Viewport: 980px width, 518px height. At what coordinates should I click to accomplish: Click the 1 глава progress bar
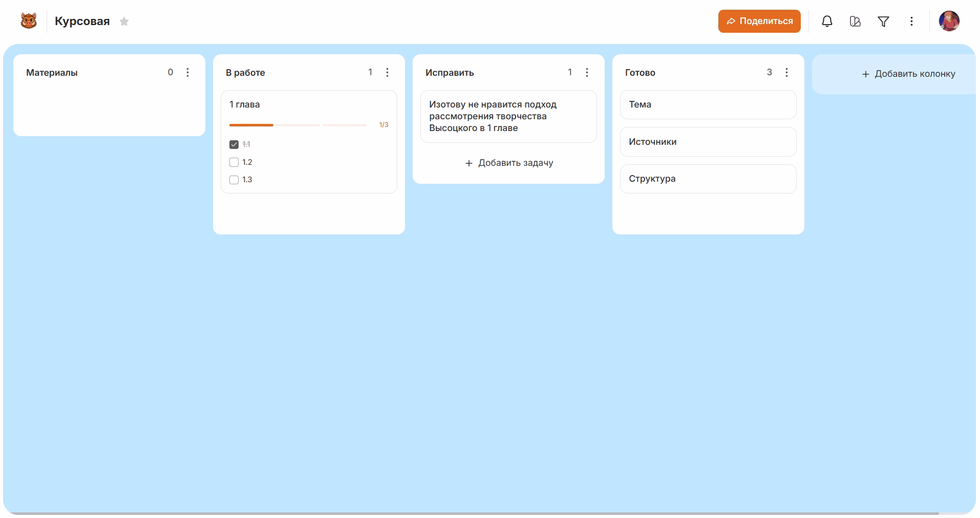(298, 125)
